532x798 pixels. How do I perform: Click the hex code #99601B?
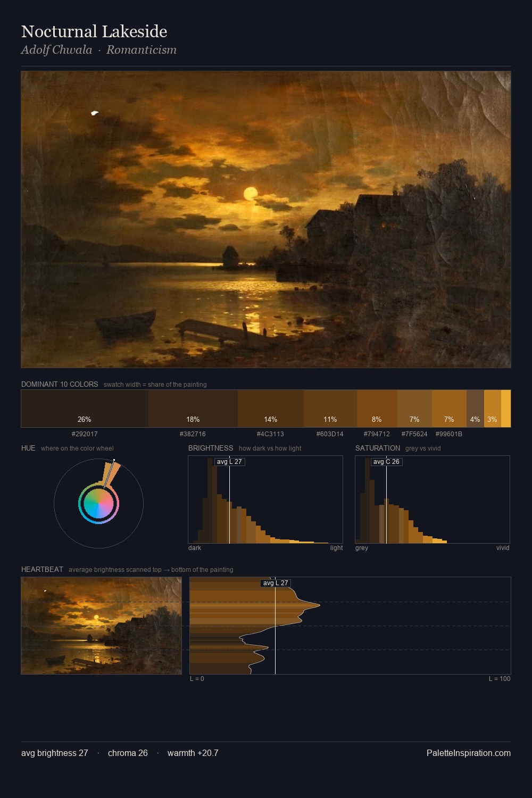[448, 434]
